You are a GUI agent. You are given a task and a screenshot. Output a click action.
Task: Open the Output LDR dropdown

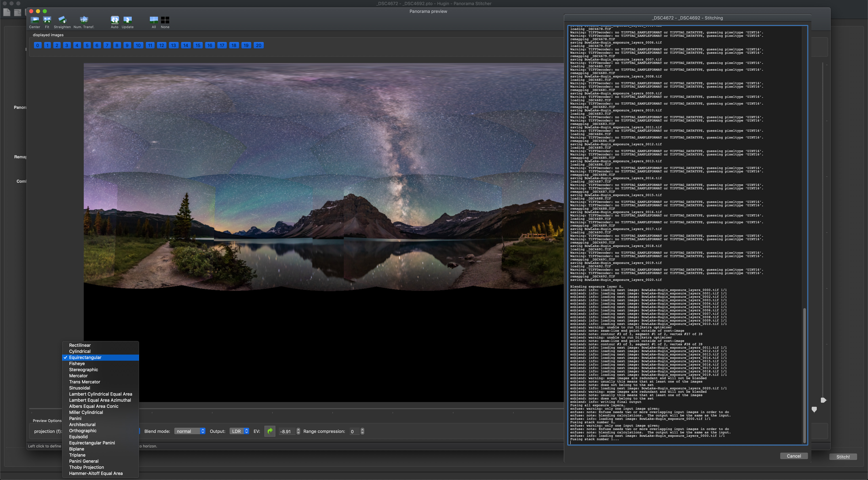[239, 431]
